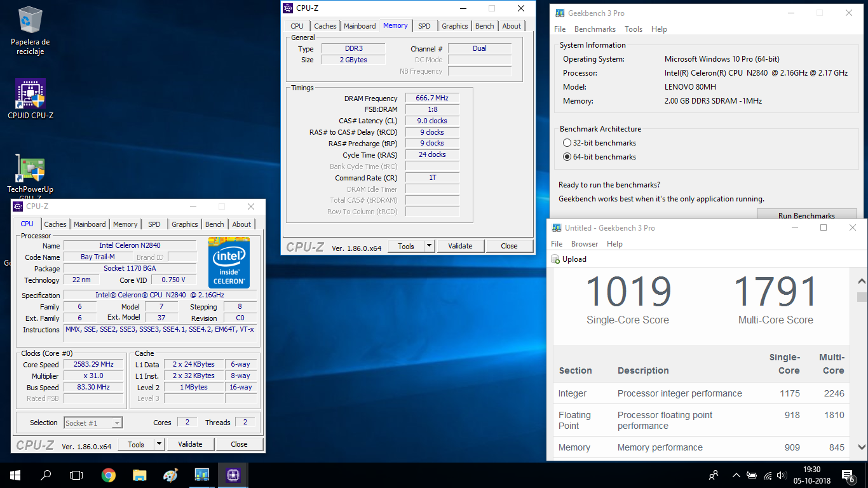Click the DRAM Frequency value 666.7 MHz
The image size is (868, 488).
click(x=432, y=98)
